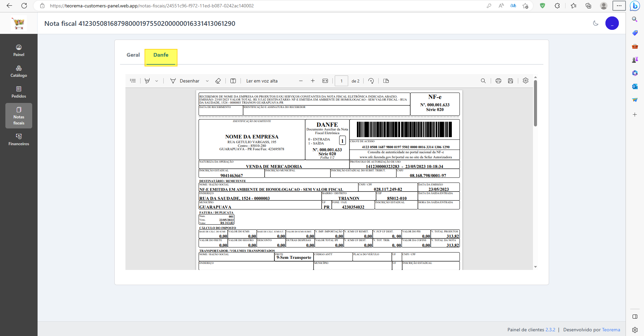The width and height of the screenshot is (644, 336).
Task: Click the CNPJ value 08.168.798/0001-97
Action: 428,175
